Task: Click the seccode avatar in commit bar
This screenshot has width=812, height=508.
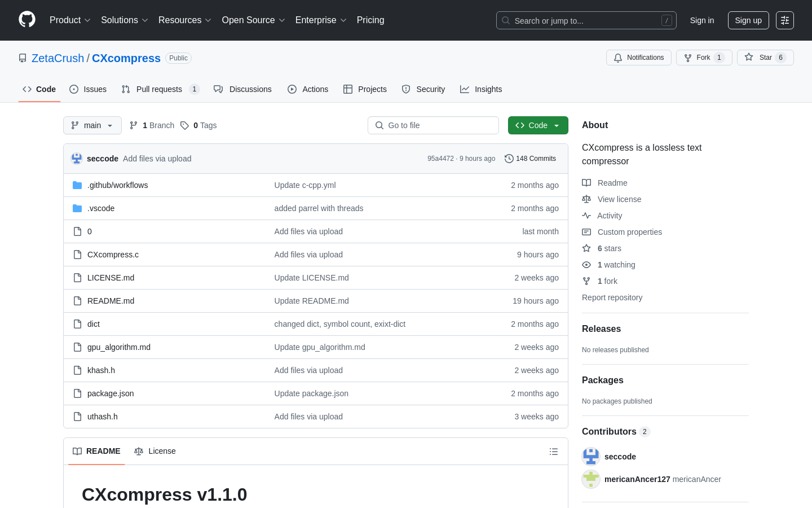Action: pyautogui.click(x=77, y=159)
